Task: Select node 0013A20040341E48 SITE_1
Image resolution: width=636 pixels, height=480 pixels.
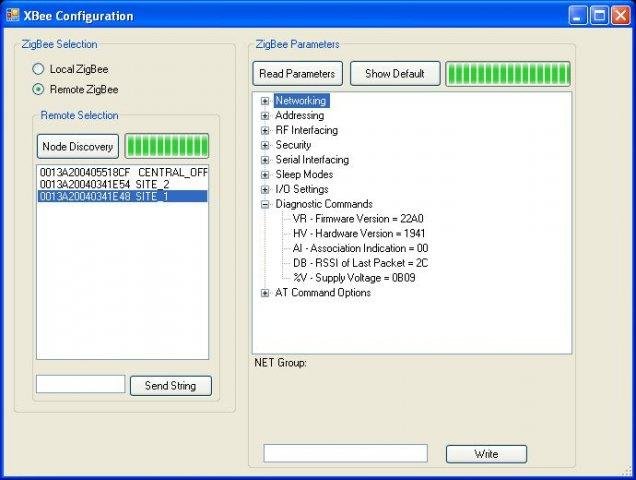Action: tap(122, 196)
